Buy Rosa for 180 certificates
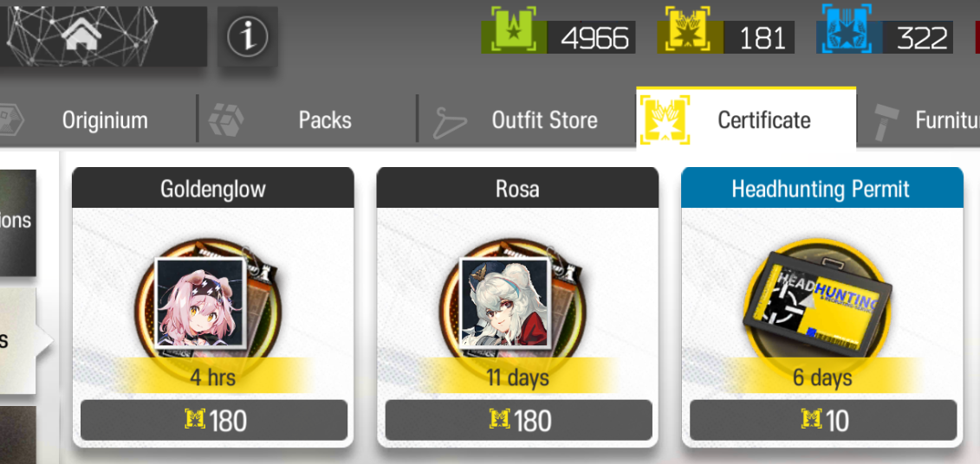 518,421
